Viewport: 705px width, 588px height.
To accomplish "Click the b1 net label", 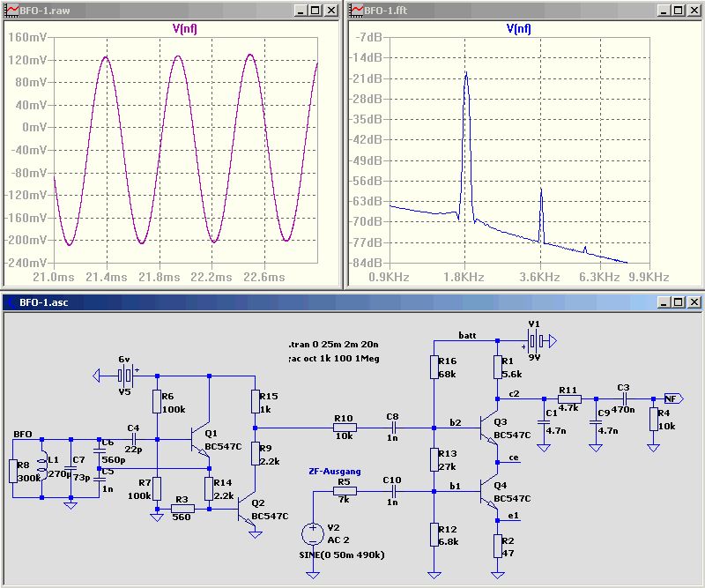I will [x=455, y=486].
